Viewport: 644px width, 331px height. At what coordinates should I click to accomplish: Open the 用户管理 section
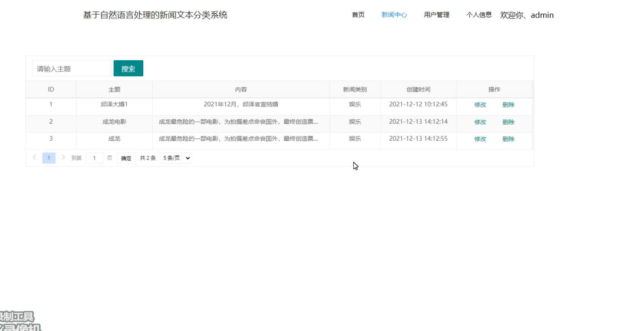(x=436, y=15)
